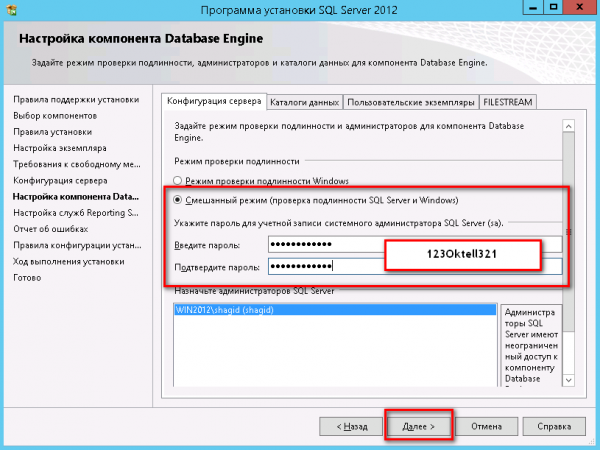
Task: Select the Конфигурация сервера tab
Action: (214, 101)
